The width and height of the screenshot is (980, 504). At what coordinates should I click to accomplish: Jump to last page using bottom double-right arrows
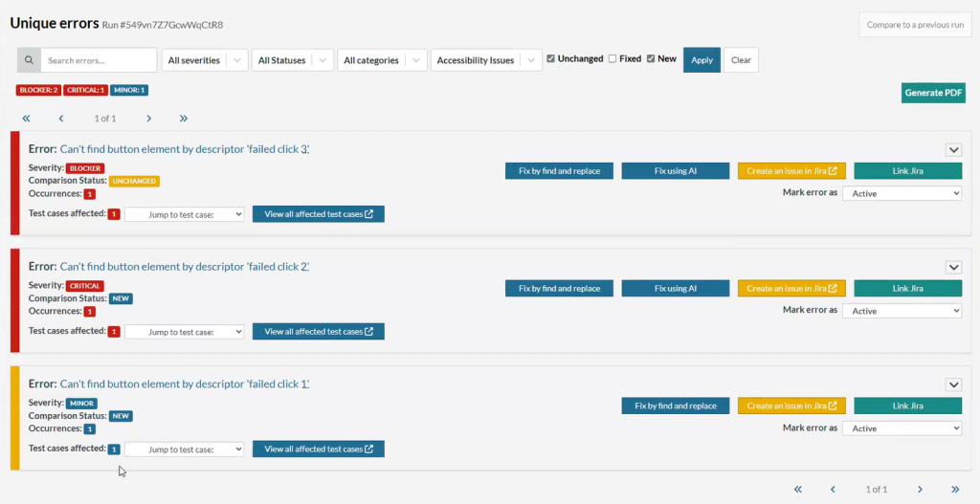click(954, 490)
